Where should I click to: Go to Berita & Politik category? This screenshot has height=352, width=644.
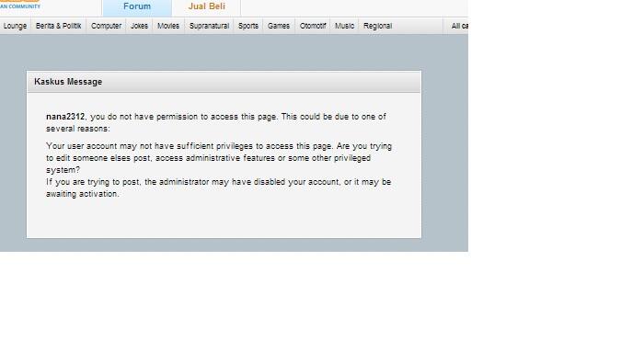(x=58, y=26)
